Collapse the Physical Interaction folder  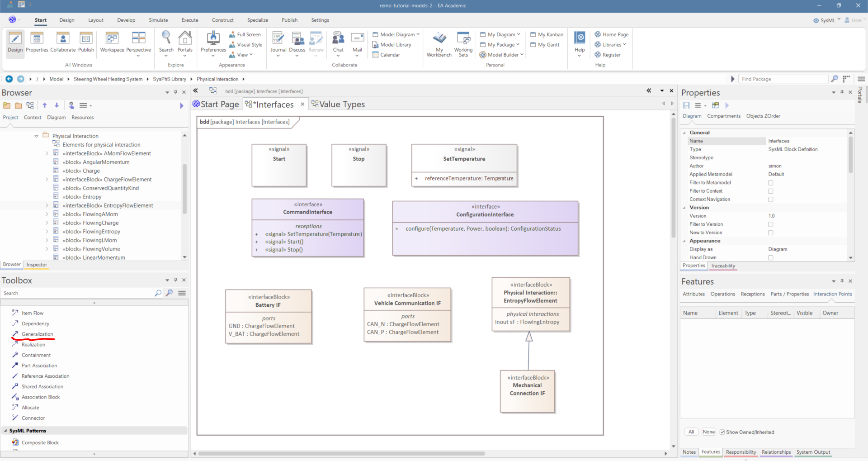coord(37,136)
